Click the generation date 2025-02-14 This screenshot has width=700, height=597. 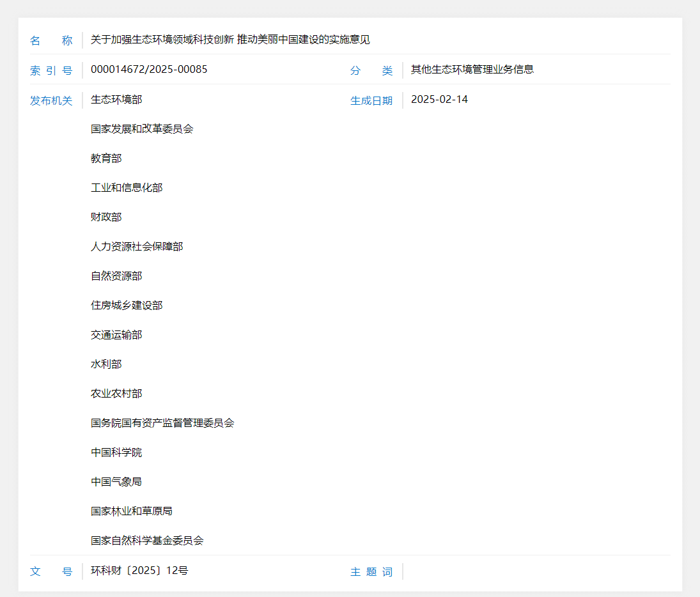[x=439, y=100]
